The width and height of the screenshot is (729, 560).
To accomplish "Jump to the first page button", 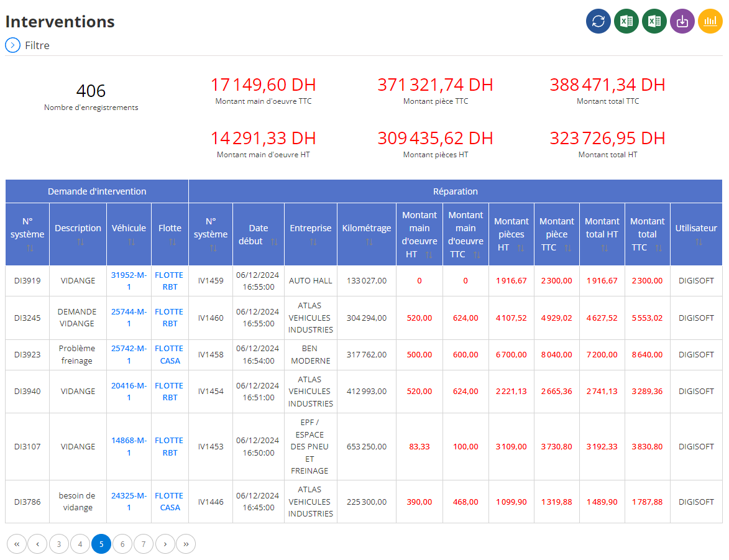I will coord(17,544).
